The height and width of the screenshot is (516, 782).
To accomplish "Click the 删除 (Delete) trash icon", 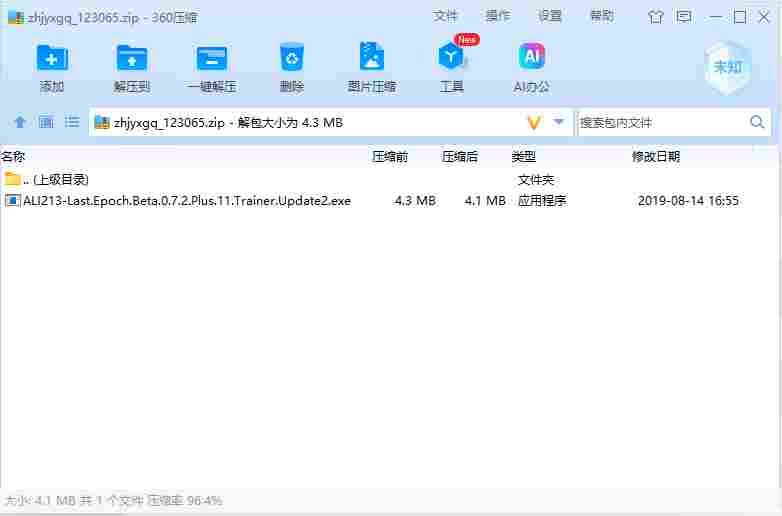I will click(x=292, y=58).
